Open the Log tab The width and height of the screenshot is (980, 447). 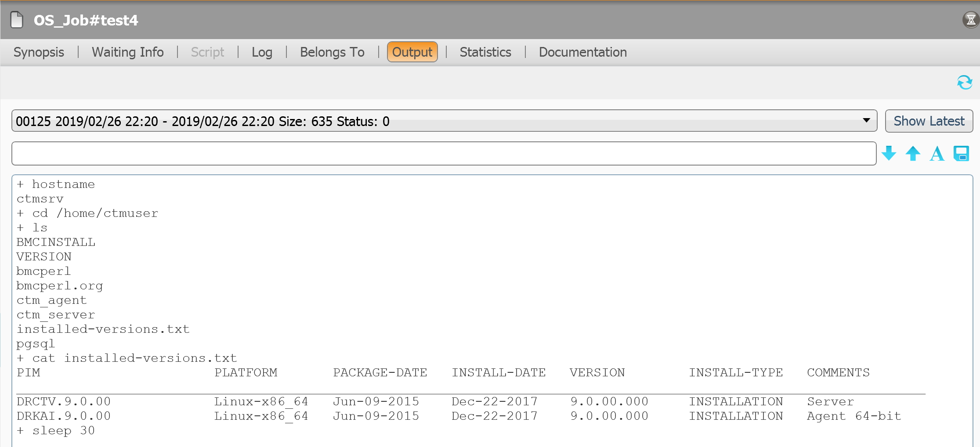click(262, 52)
